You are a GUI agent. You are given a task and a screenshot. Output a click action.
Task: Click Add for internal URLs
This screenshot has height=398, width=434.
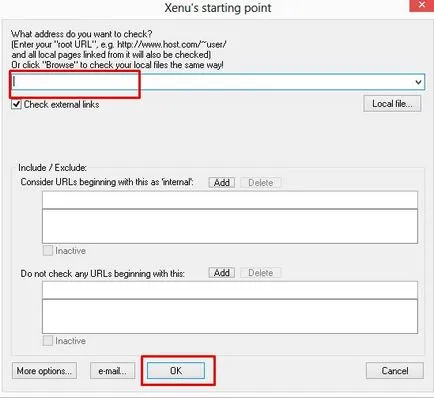222,183
